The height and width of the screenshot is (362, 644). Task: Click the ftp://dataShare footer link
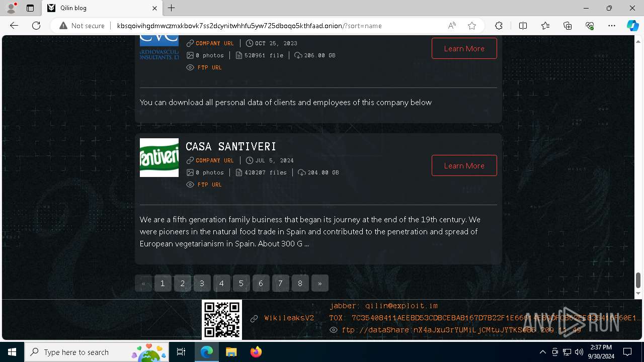pyautogui.click(x=461, y=330)
